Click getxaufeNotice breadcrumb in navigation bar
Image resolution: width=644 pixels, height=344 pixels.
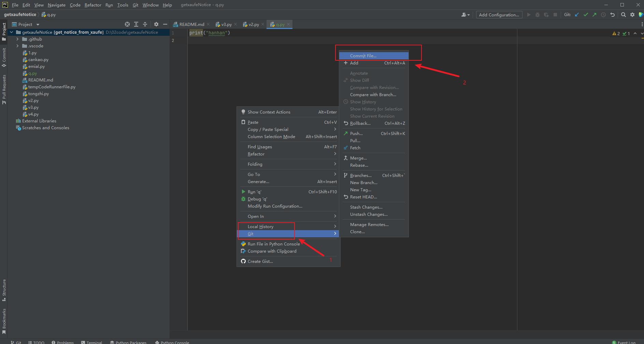point(20,15)
